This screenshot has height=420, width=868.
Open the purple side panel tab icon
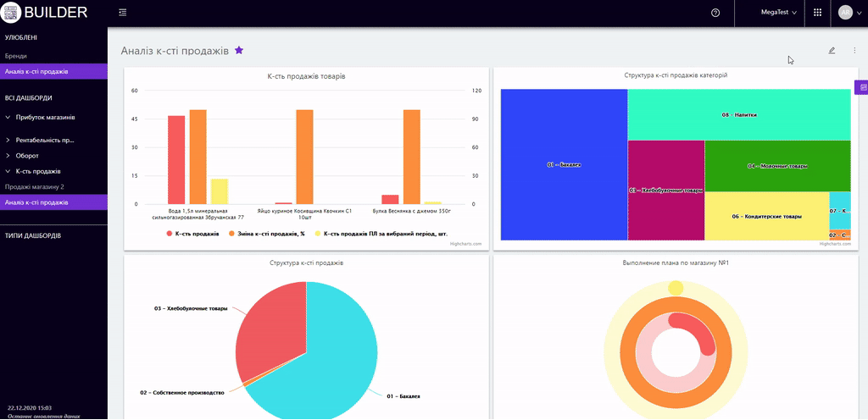862,87
